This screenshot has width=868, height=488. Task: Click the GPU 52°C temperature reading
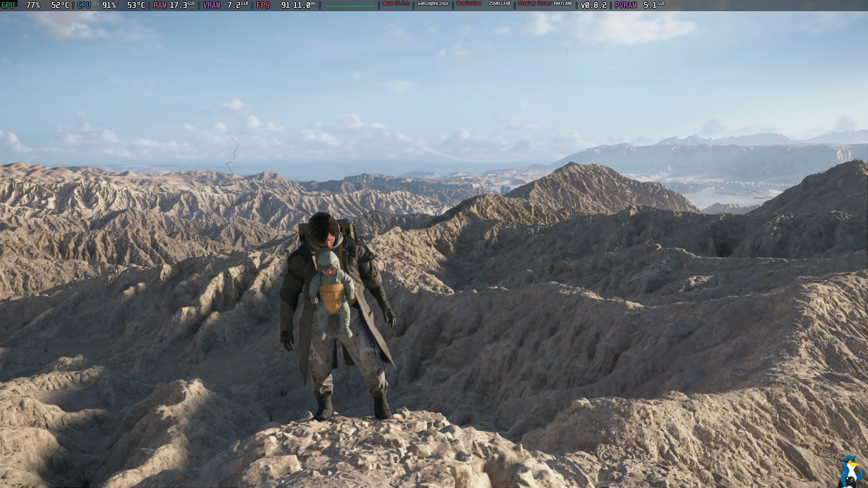pyautogui.click(x=60, y=5)
